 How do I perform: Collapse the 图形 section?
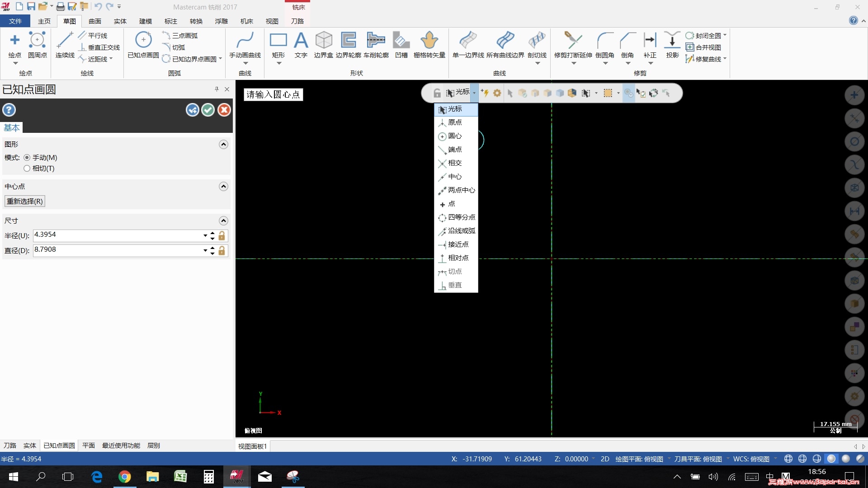tap(223, 145)
